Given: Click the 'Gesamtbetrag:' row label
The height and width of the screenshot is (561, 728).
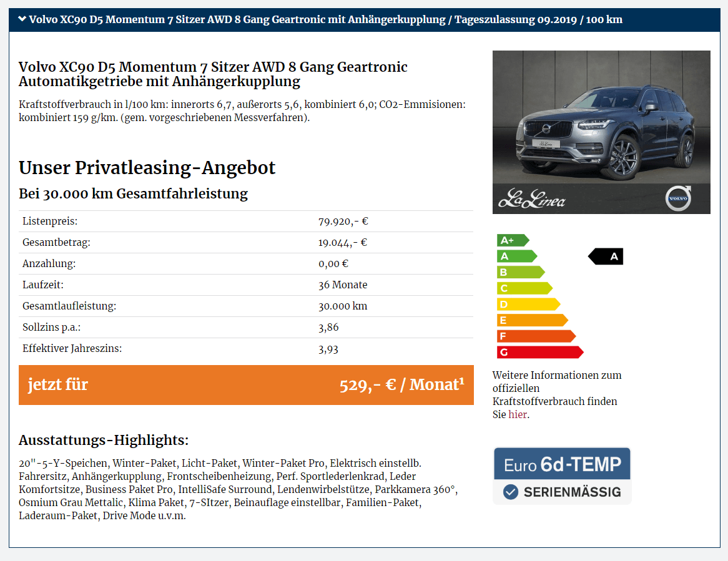Looking at the screenshot, I should pyautogui.click(x=56, y=243).
